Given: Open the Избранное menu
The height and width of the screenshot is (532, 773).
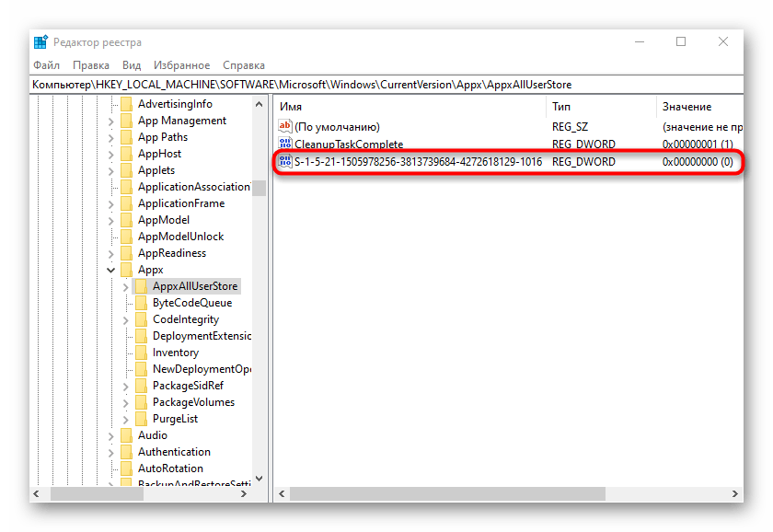Looking at the screenshot, I should coord(181,65).
